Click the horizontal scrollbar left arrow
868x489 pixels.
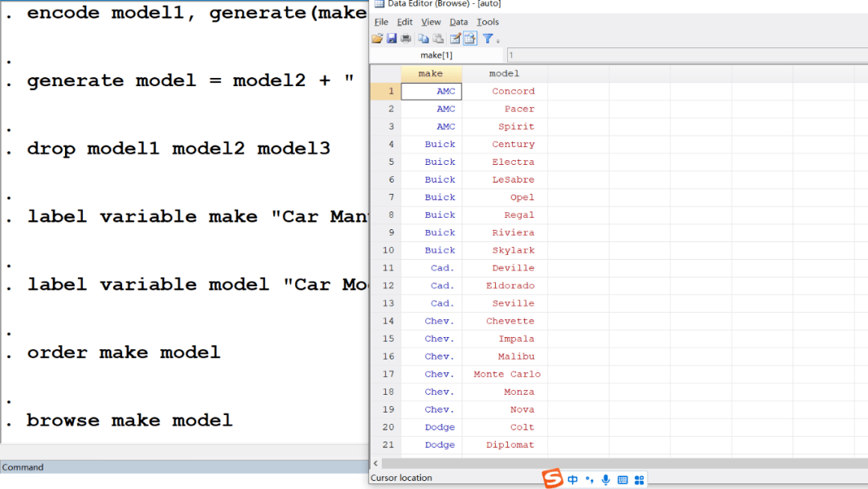tap(376, 463)
